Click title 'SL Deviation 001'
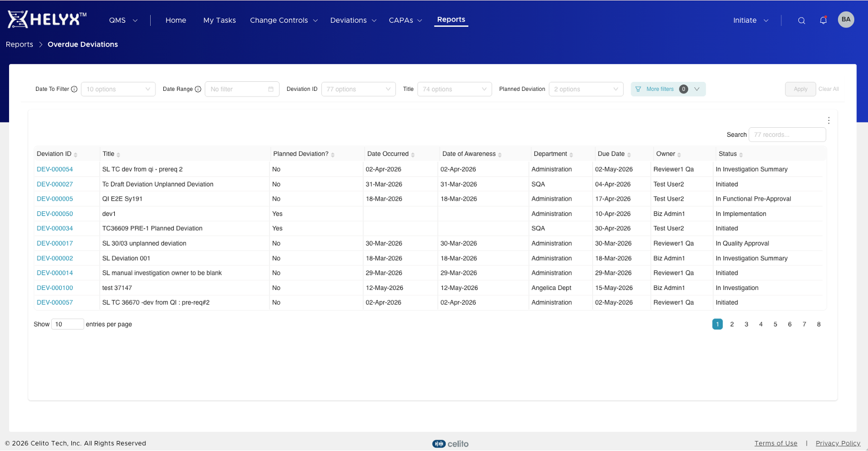 (x=126, y=258)
